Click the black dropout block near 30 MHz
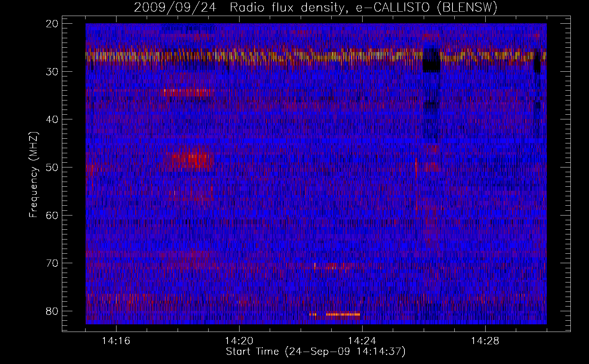Viewport: 589px width, 364px height. pyautogui.click(x=431, y=60)
